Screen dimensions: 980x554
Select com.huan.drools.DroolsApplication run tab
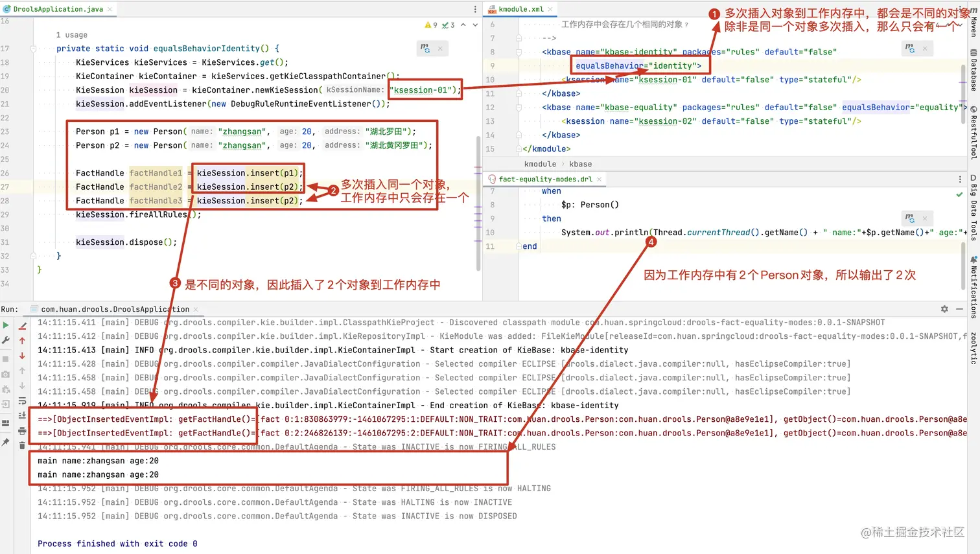[x=115, y=309]
